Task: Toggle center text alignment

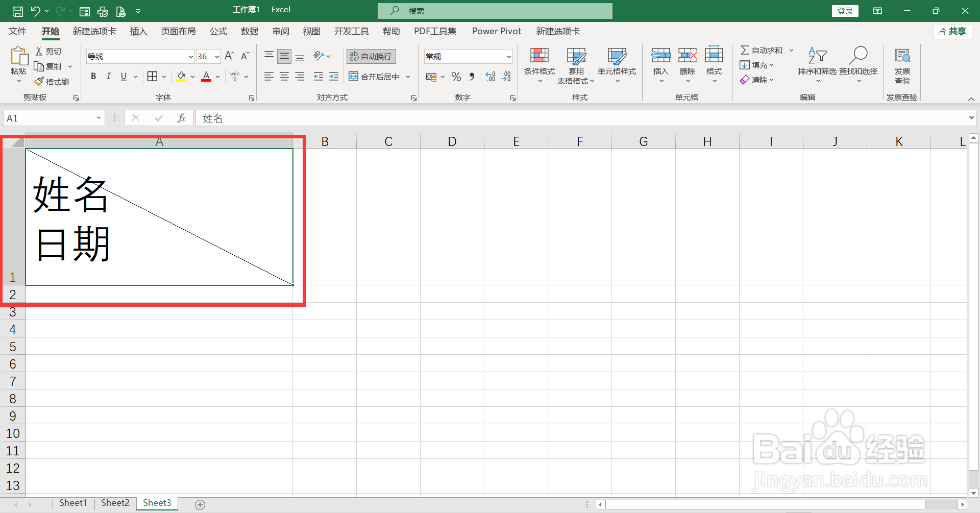Action: [x=284, y=77]
